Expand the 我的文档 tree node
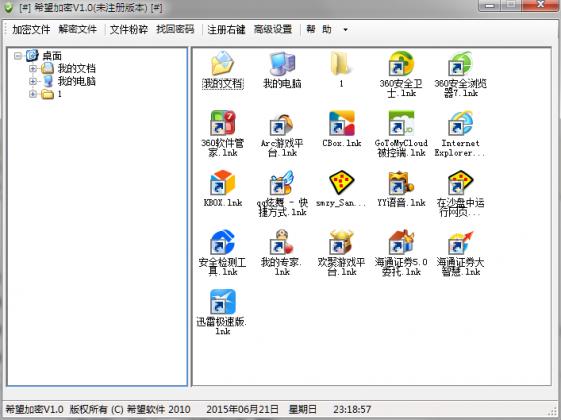 [x=33, y=68]
